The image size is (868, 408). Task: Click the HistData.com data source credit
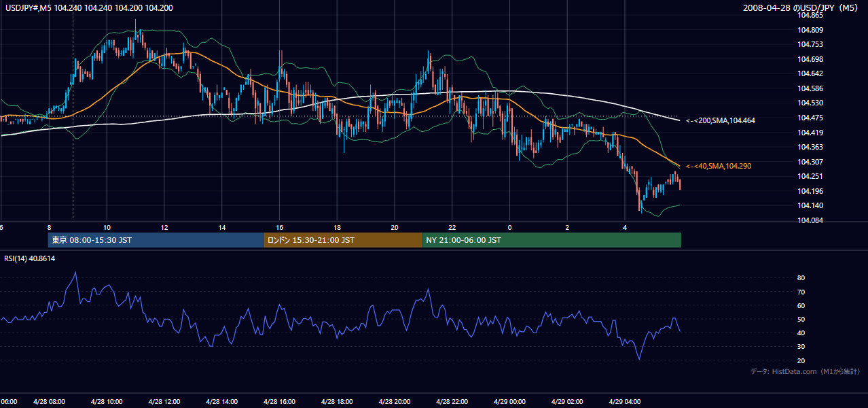(x=806, y=371)
